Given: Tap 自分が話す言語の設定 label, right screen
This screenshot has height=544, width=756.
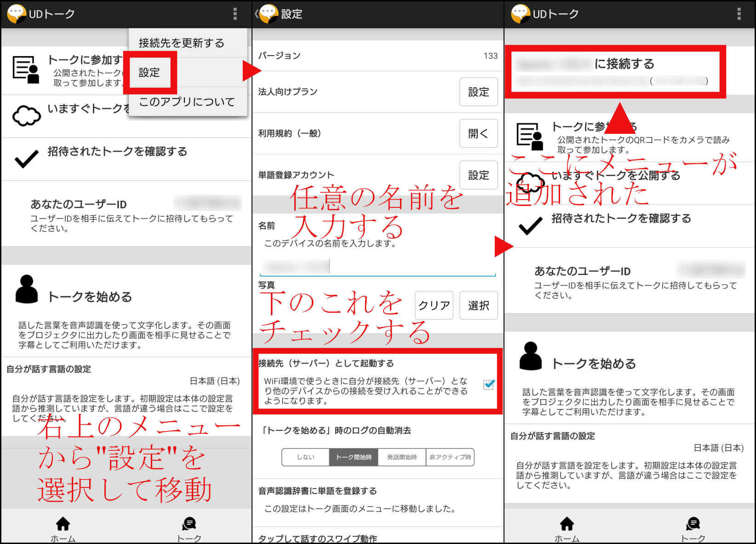Looking at the screenshot, I should pos(553,435).
